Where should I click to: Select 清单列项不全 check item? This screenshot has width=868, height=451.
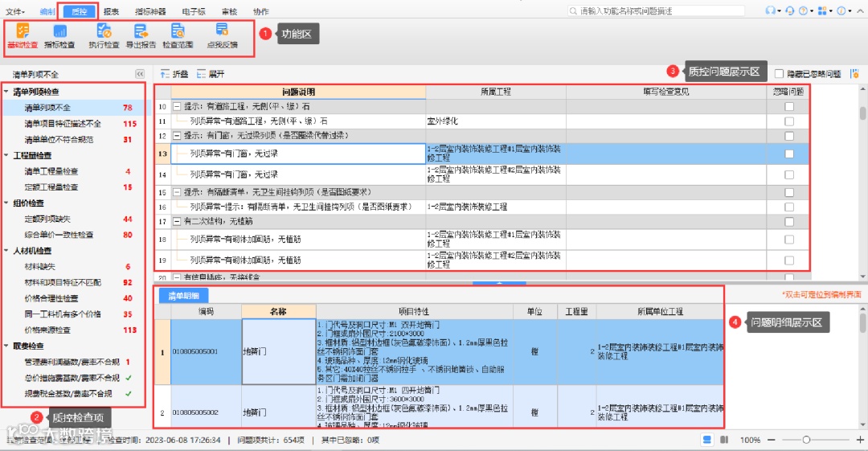pos(76,108)
